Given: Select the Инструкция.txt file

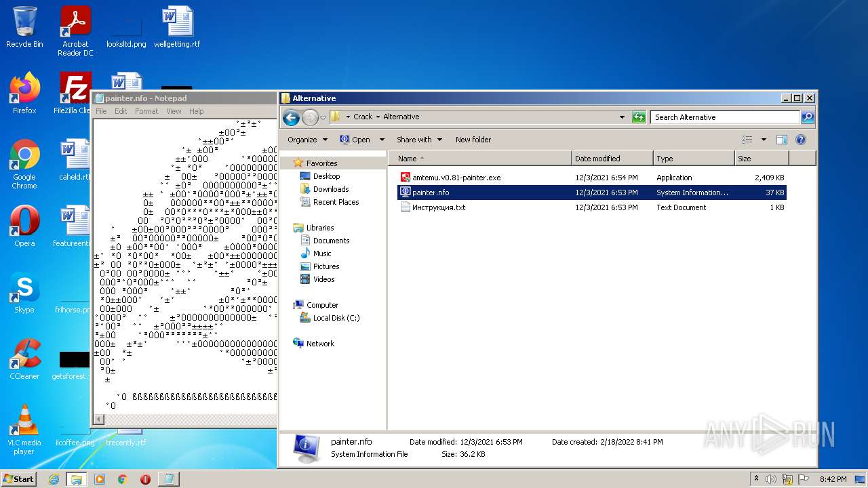Looking at the screenshot, I should coord(439,207).
